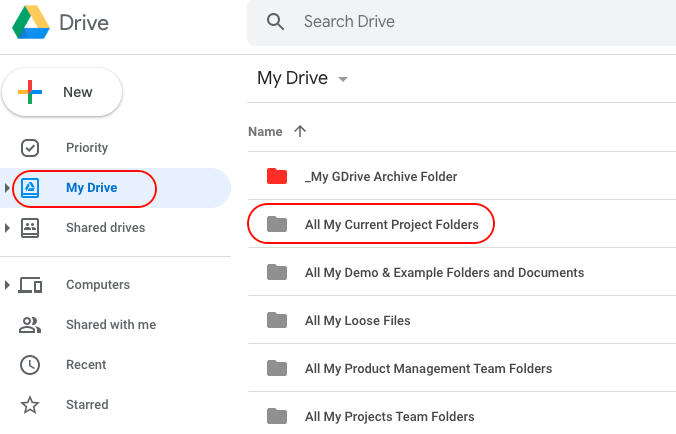The width and height of the screenshot is (676, 434).
Task: Open Priority via its checkmark icon
Action: [30, 148]
